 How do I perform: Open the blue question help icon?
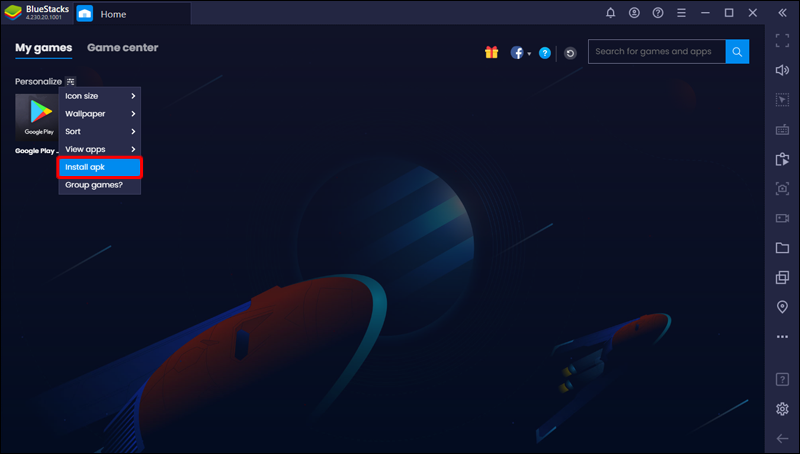(545, 53)
